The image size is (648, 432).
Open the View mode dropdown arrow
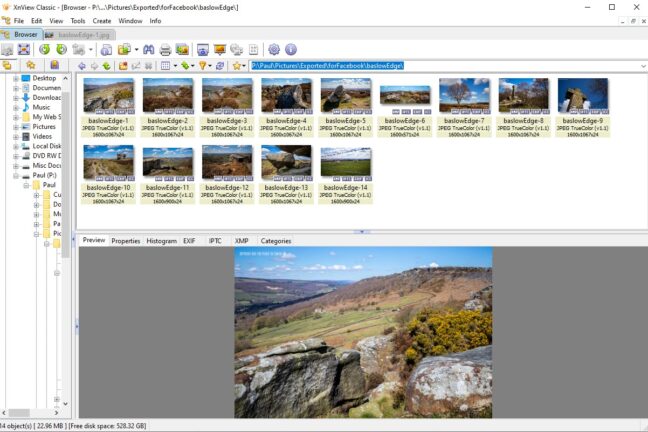pyautogui.click(x=175, y=66)
